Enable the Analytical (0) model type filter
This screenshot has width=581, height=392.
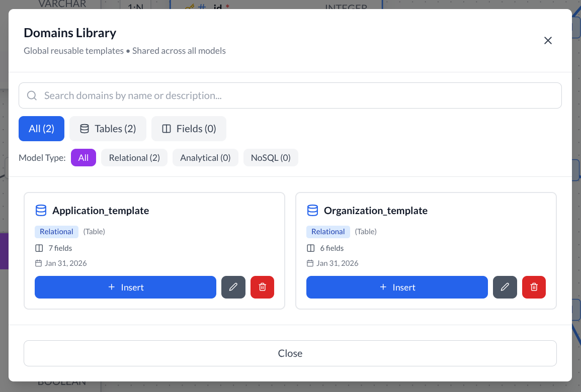(205, 157)
